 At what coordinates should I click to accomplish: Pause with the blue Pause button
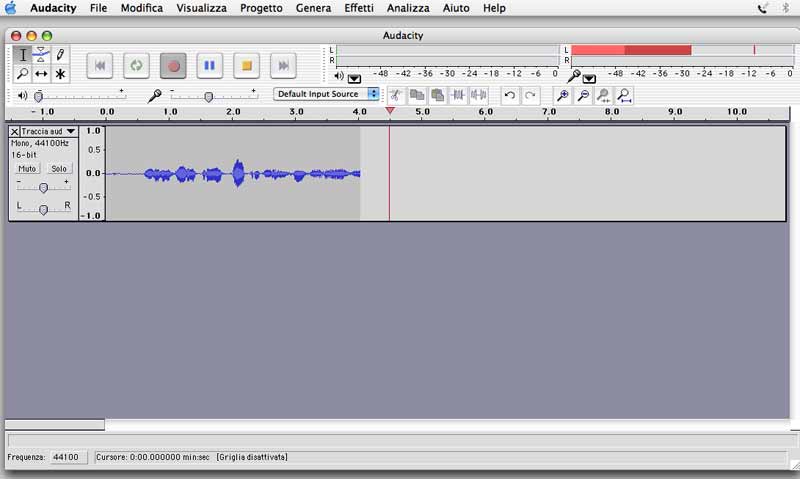[210, 65]
